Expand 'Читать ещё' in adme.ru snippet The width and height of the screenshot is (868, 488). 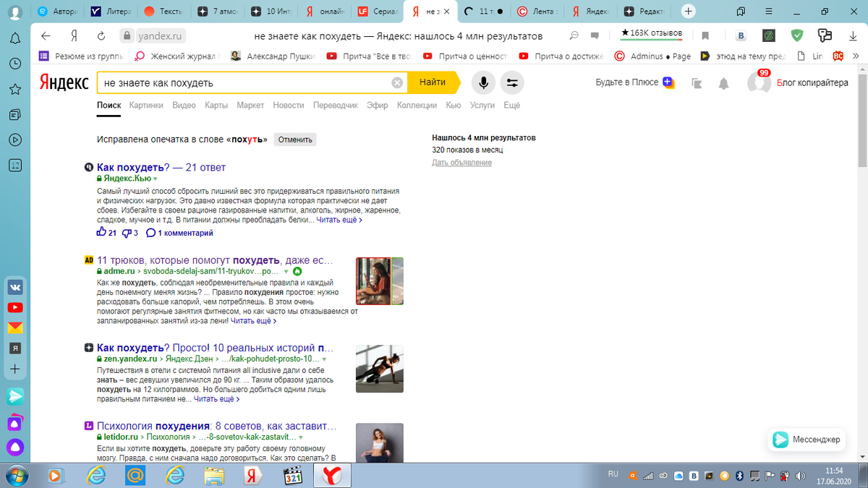pos(254,320)
